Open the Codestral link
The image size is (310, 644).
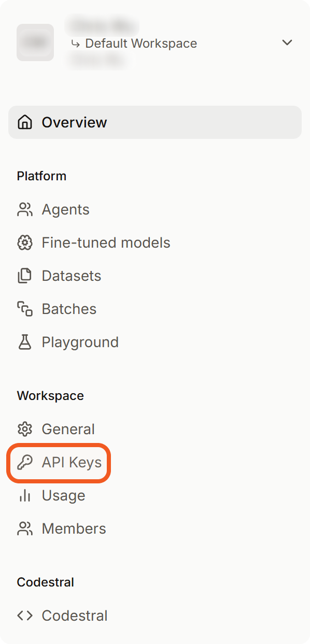pyautogui.click(x=75, y=616)
